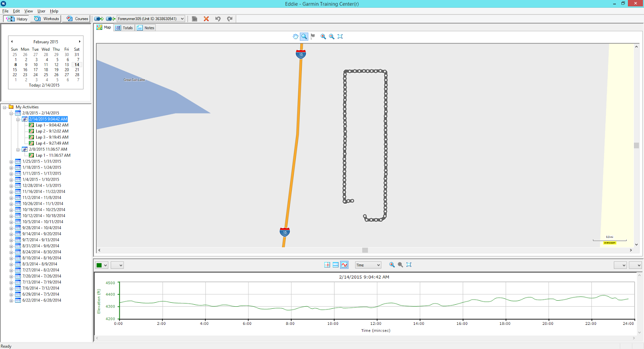Fit the elevation graph to window
The width and height of the screenshot is (644, 349).
(409, 265)
